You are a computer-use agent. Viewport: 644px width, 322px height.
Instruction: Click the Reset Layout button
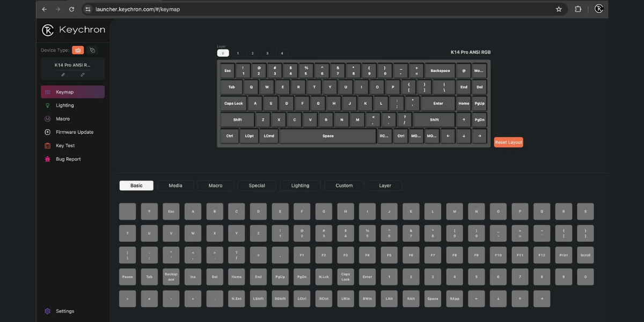click(x=508, y=142)
